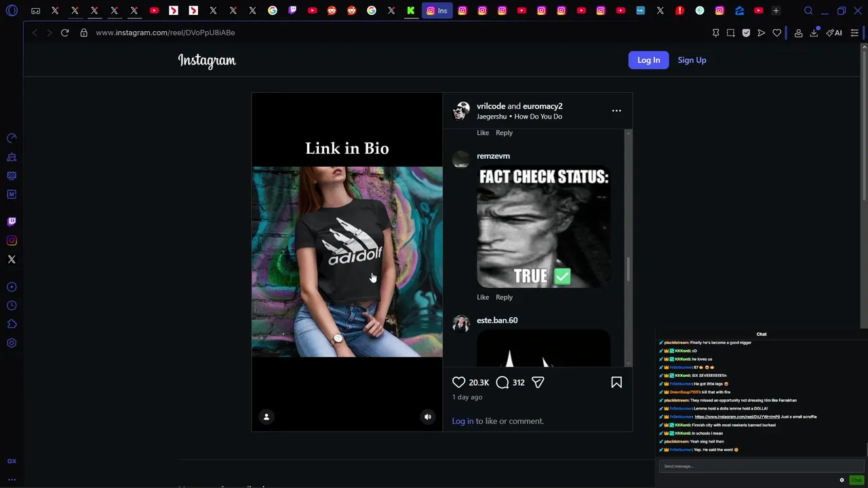Go back to the previous page

tap(35, 33)
